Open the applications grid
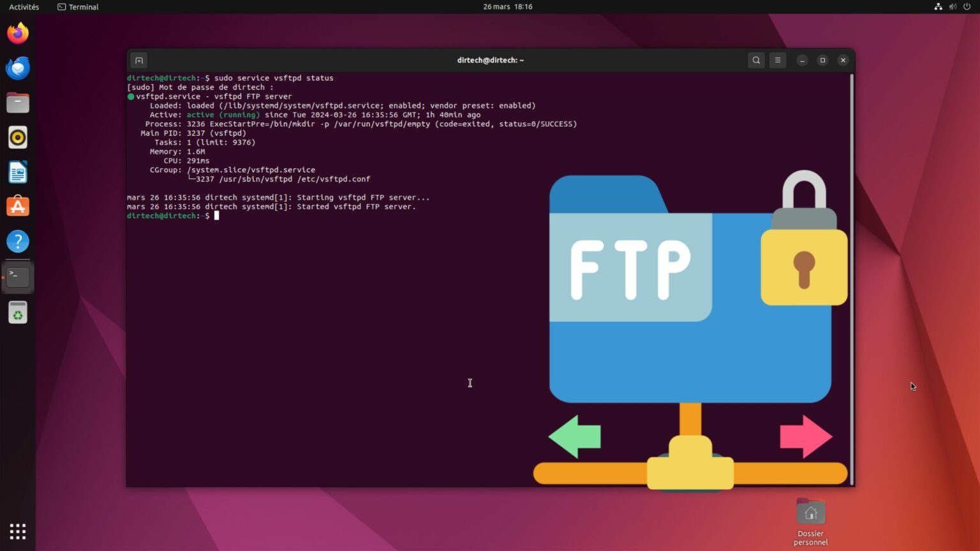 point(17,531)
